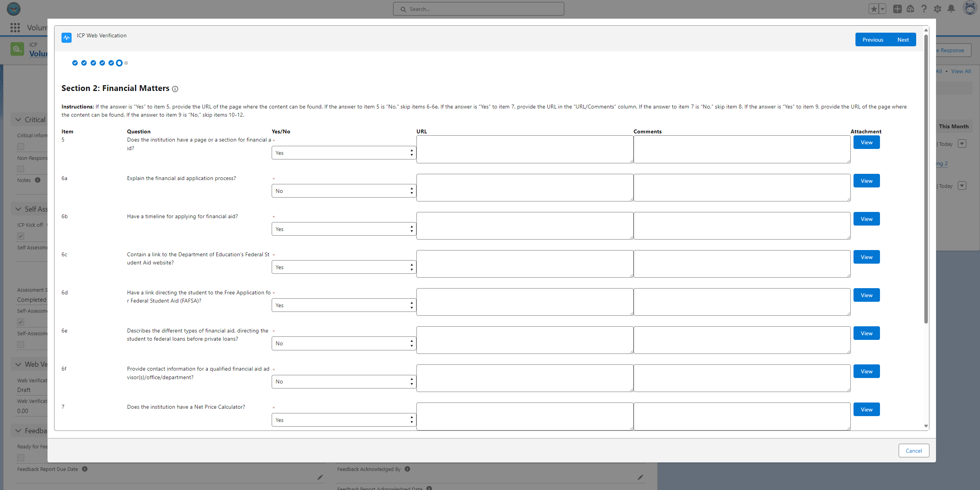
Task: Click the help question mark icon
Action: click(x=924, y=9)
